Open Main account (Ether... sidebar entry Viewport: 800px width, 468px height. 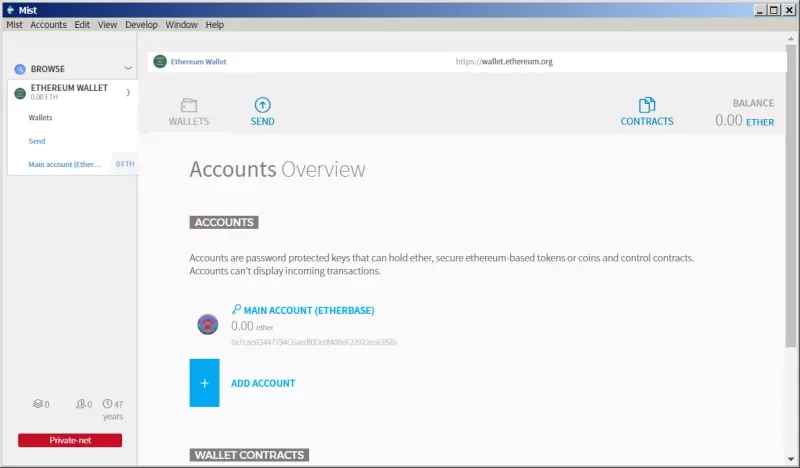pyautogui.click(x=65, y=164)
